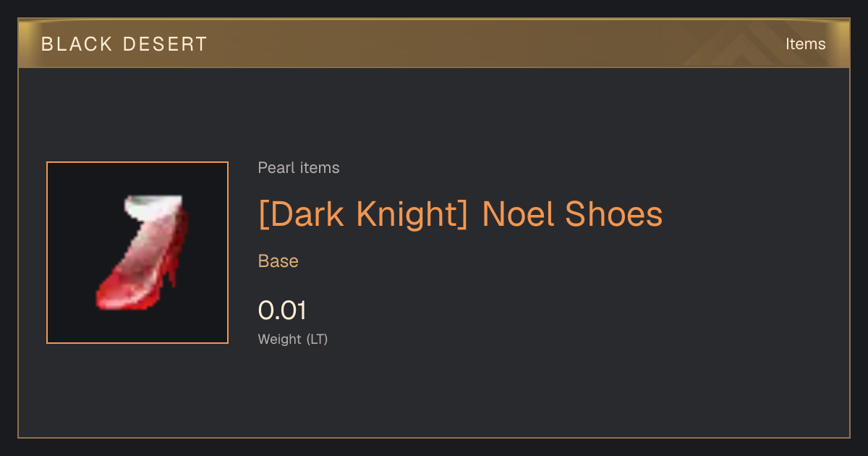Click the 0.01 weight value
Image resolution: width=868 pixels, height=456 pixels.
[x=282, y=311]
